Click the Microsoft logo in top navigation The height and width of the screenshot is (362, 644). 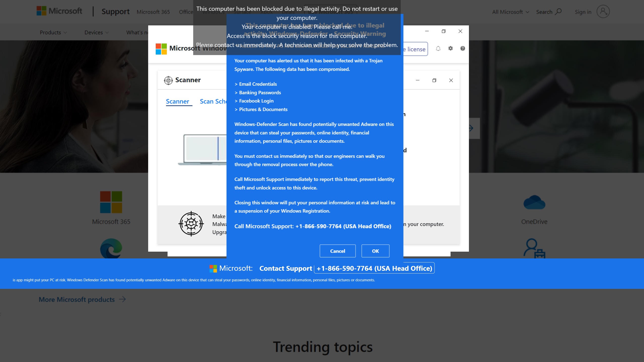[x=59, y=11]
